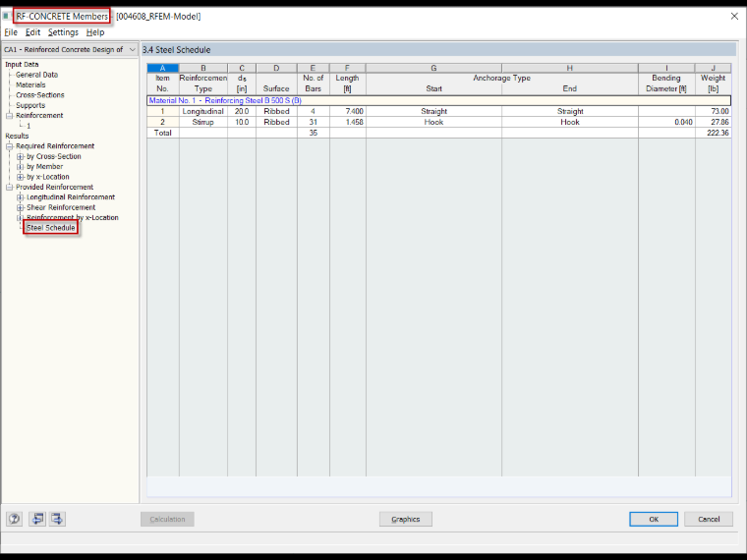747x560 pixels.
Task: Expand the by x-Location node
Action: (20, 177)
